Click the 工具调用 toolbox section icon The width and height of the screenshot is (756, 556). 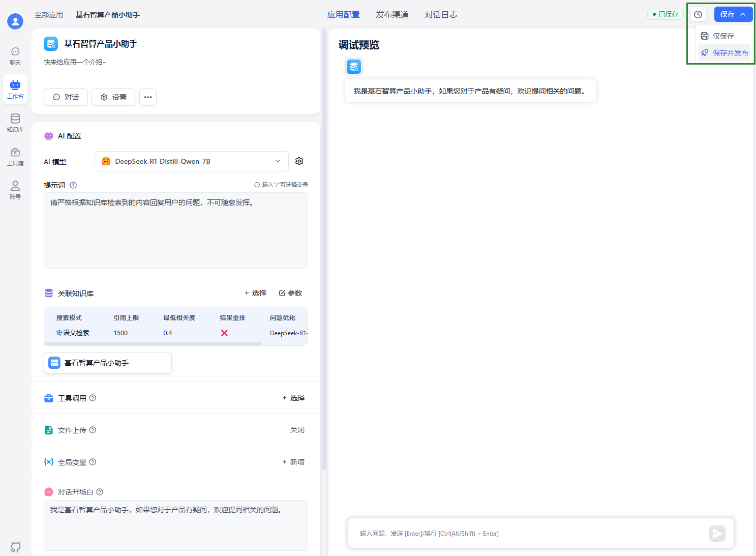click(49, 398)
